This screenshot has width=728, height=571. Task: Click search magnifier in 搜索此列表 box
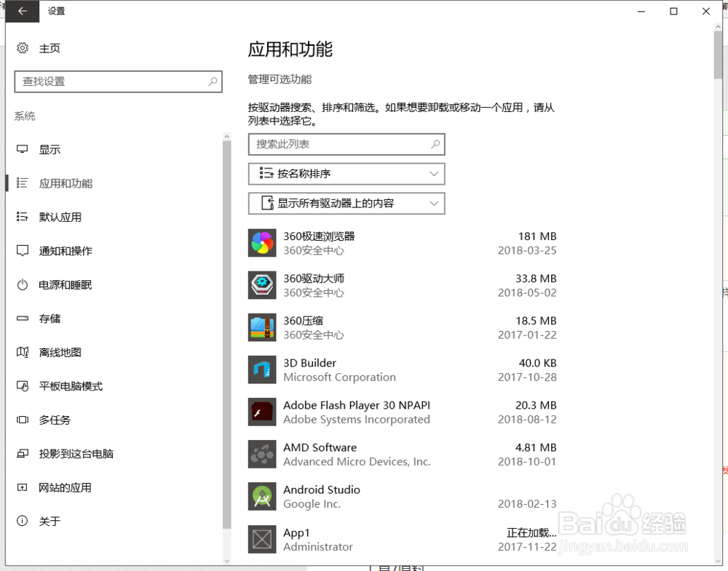coord(435,144)
